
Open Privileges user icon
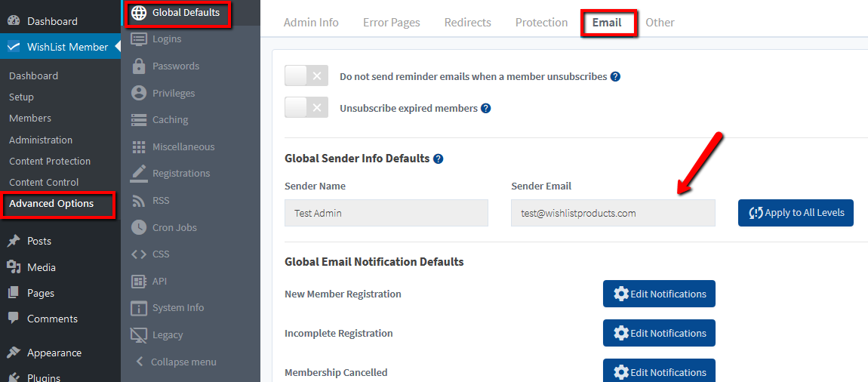139,93
